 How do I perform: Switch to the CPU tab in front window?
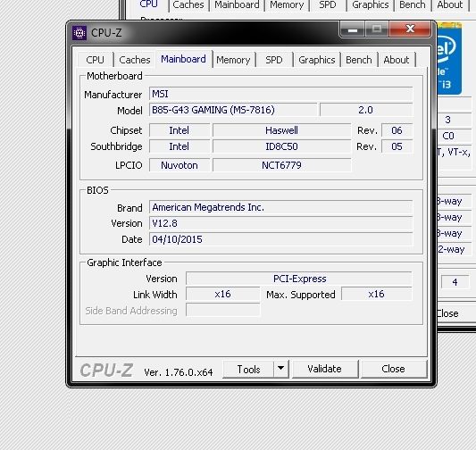tap(96, 60)
